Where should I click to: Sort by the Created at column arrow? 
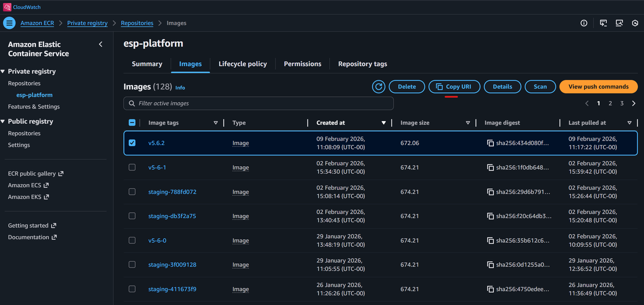coord(383,123)
